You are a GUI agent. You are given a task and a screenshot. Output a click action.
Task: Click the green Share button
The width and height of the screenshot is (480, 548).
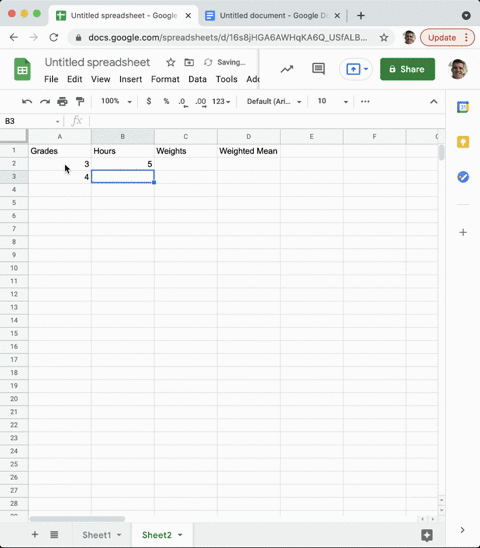tap(407, 69)
